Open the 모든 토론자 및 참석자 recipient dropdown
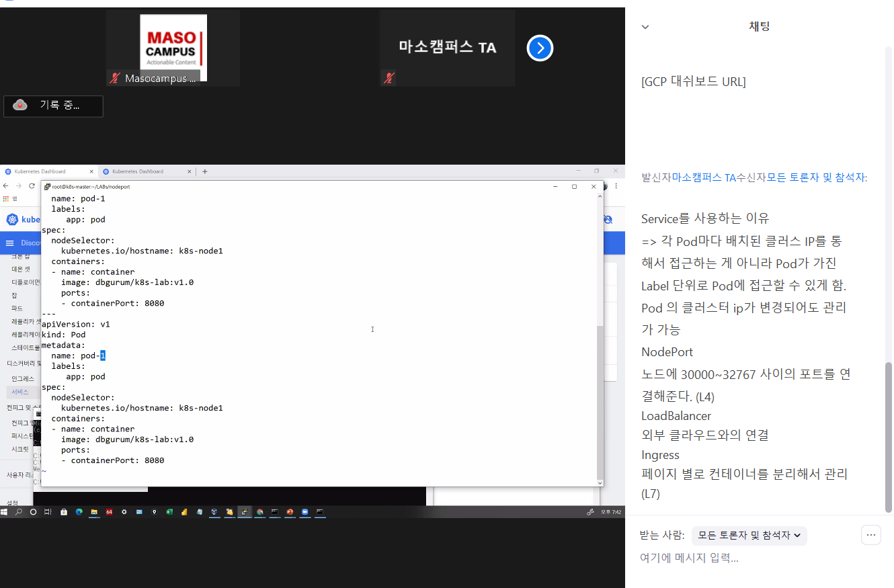Image resolution: width=894 pixels, height=588 pixels. (x=749, y=536)
